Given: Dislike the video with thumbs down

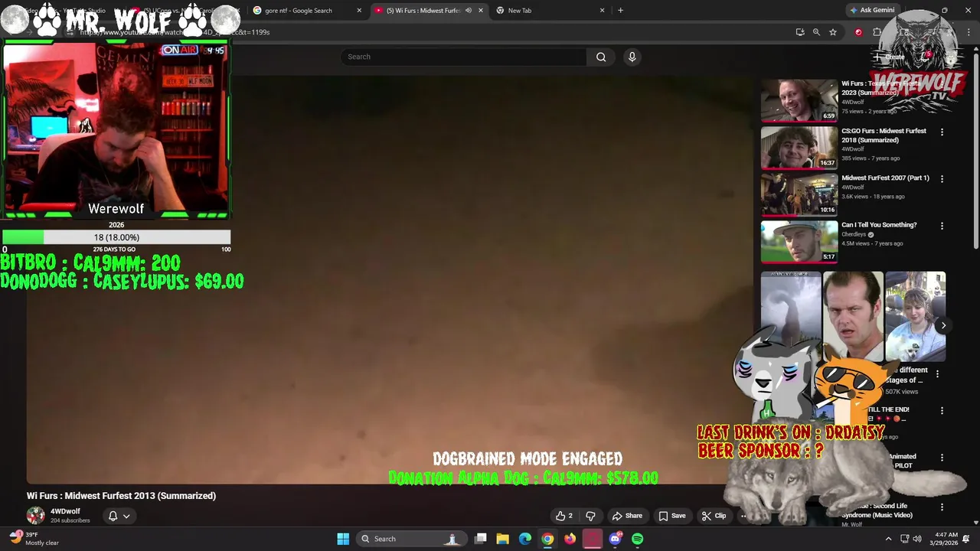Looking at the screenshot, I should click(x=590, y=516).
